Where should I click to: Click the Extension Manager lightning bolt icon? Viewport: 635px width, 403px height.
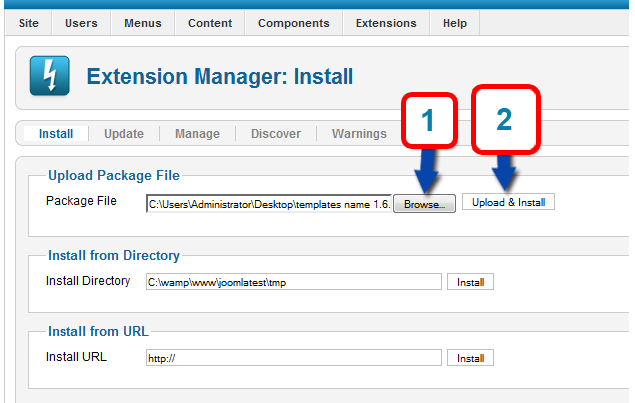coord(49,77)
